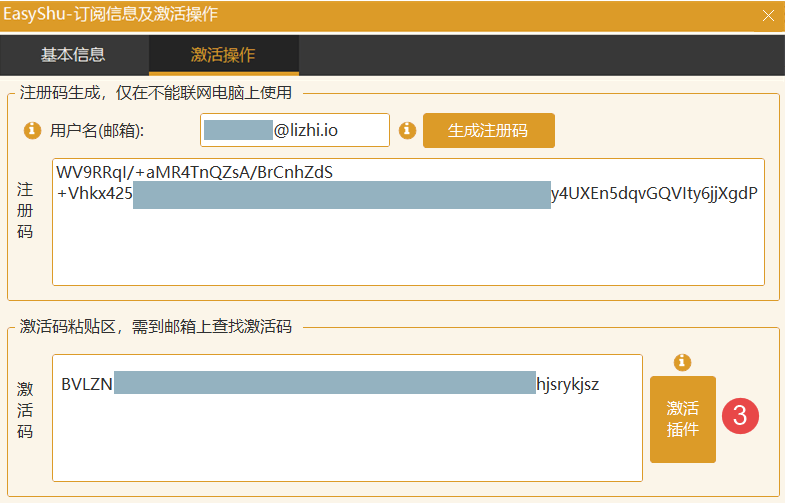Viewport: 785px width, 503px height.
Task: Click the 激活码粘贴区 group header text
Action: tap(155, 326)
